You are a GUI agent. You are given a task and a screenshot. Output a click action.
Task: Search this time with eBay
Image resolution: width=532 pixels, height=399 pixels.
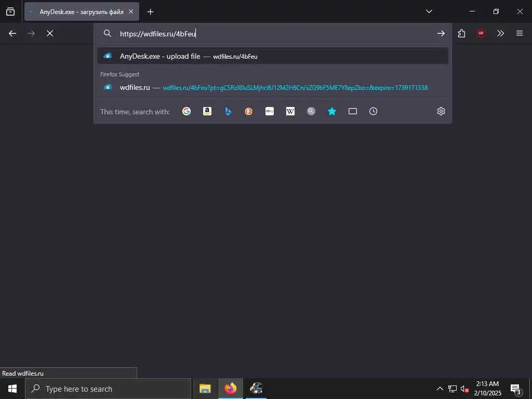[x=270, y=111]
